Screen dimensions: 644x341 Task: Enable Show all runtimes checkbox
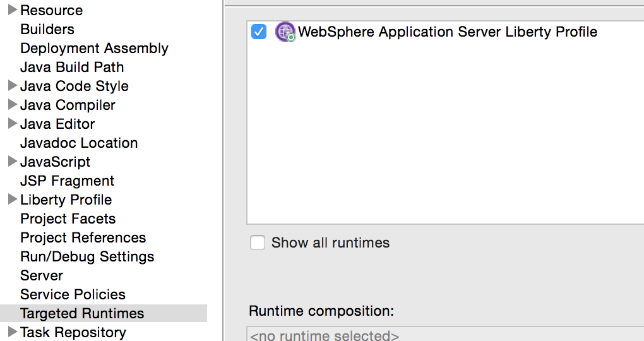pyautogui.click(x=258, y=242)
